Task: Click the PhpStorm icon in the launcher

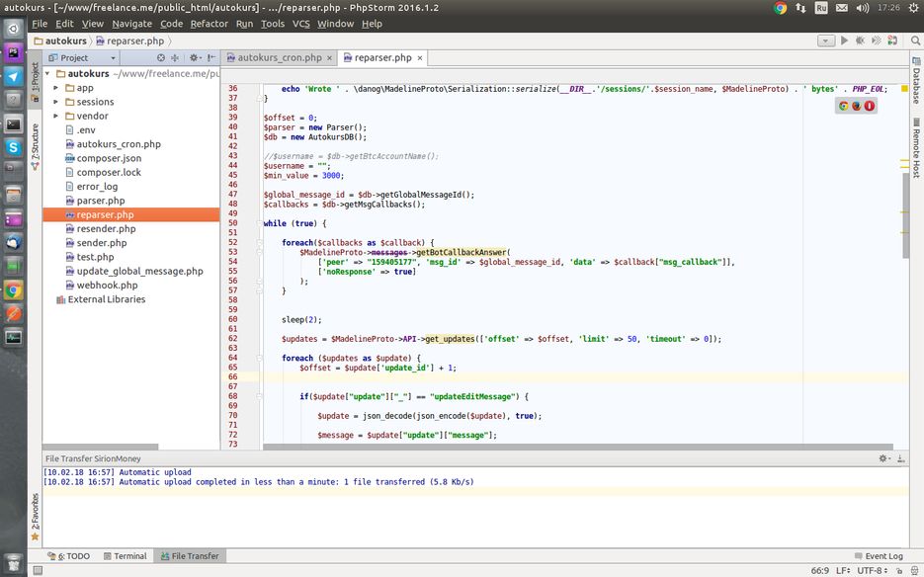Action: coord(14,52)
